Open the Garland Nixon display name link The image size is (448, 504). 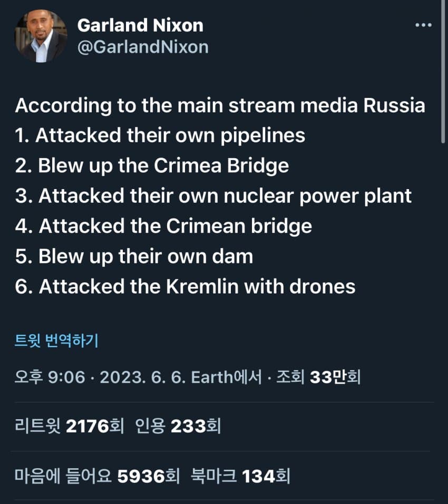[x=140, y=25]
